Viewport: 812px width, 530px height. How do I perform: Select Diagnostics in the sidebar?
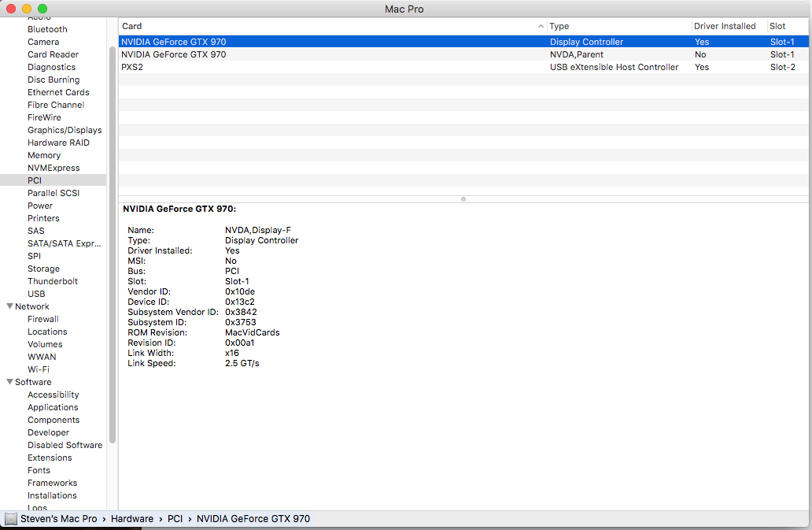click(x=51, y=68)
